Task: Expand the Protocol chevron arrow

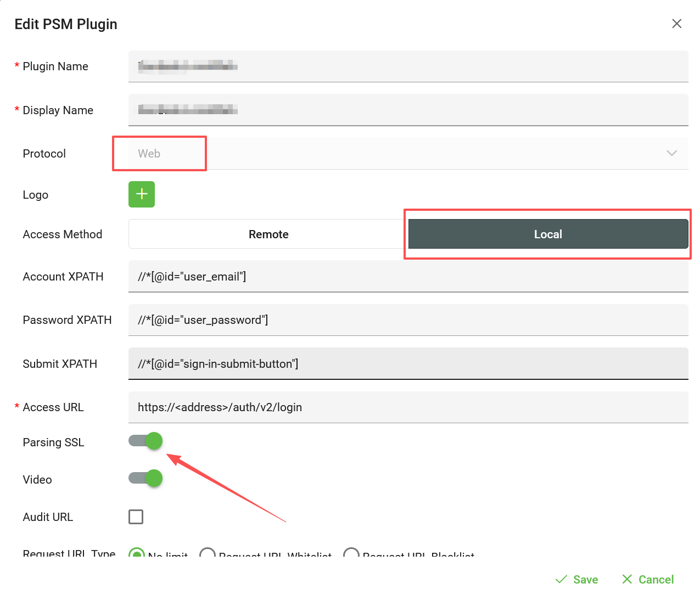Action: click(671, 153)
